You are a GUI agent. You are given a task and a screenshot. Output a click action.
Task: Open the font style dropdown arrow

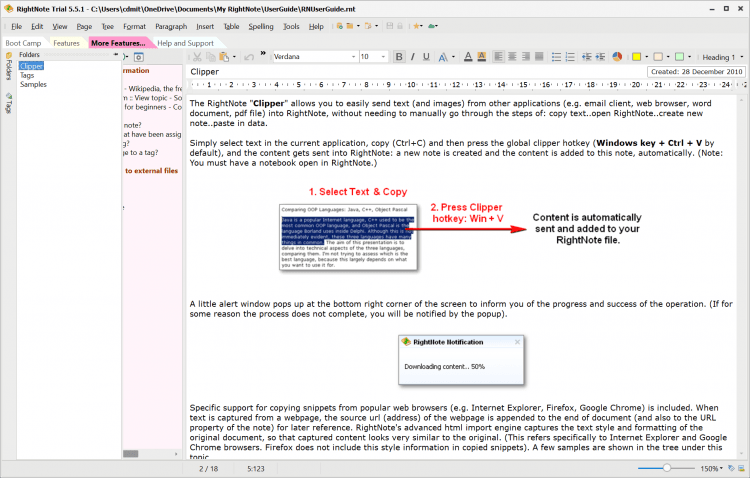coord(453,57)
